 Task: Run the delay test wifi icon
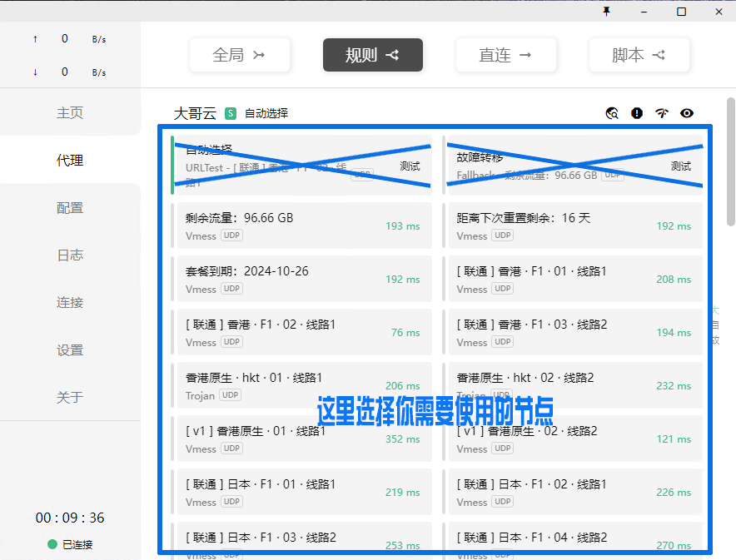point(662,113)
